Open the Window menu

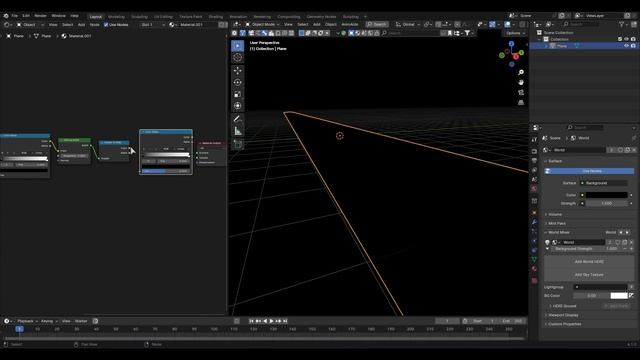(58, 16)
